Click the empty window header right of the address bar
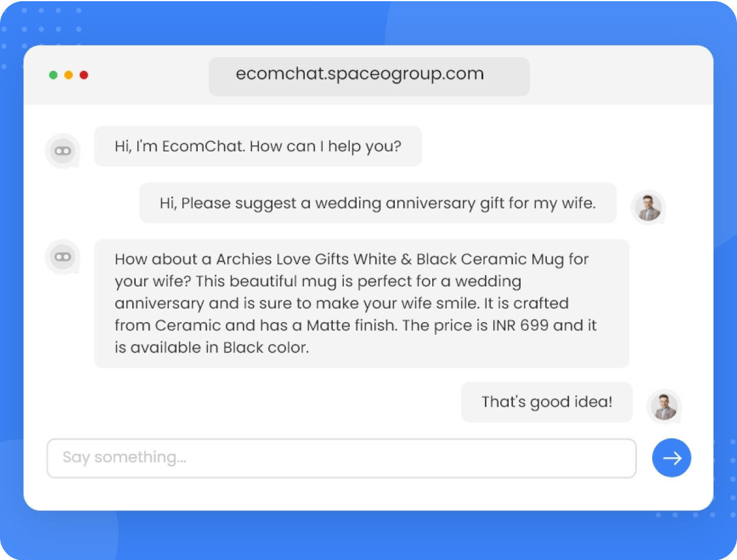 tap(620, 76)
